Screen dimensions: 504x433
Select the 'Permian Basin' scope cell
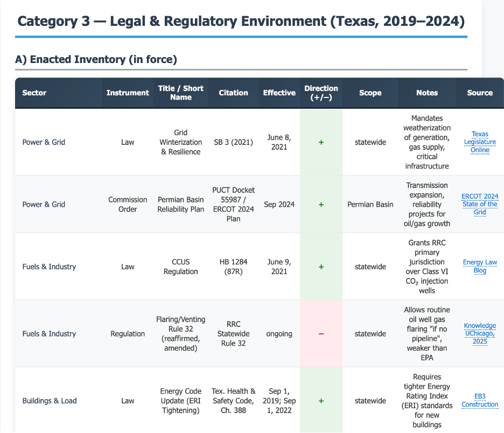click(x=370, y=205)
